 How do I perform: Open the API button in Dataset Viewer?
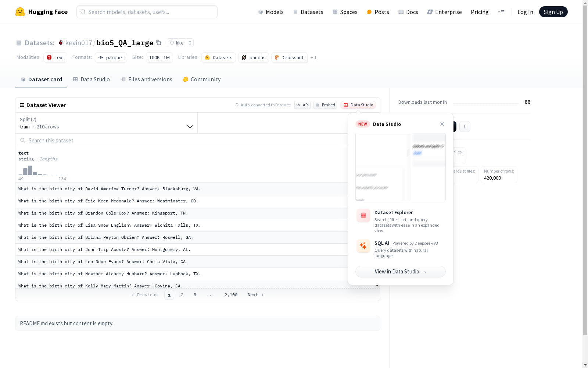(x=302, y=105)
